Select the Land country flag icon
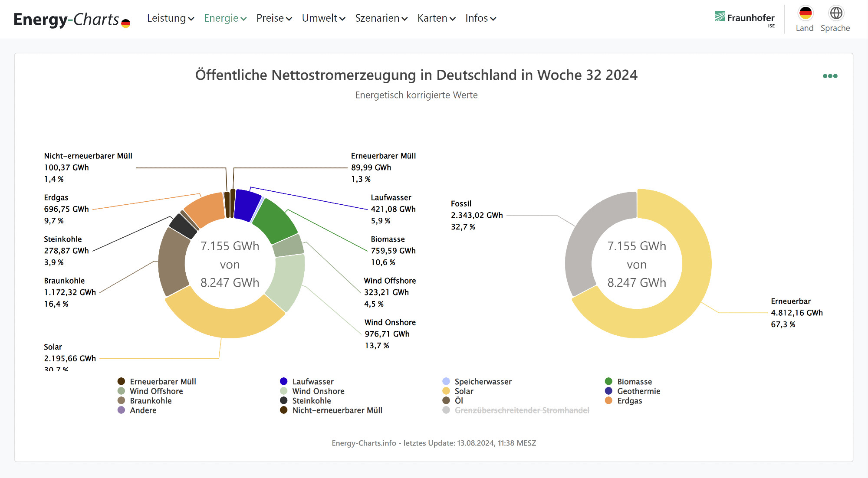Screen dimensions: 868x478 click(806, 13)
